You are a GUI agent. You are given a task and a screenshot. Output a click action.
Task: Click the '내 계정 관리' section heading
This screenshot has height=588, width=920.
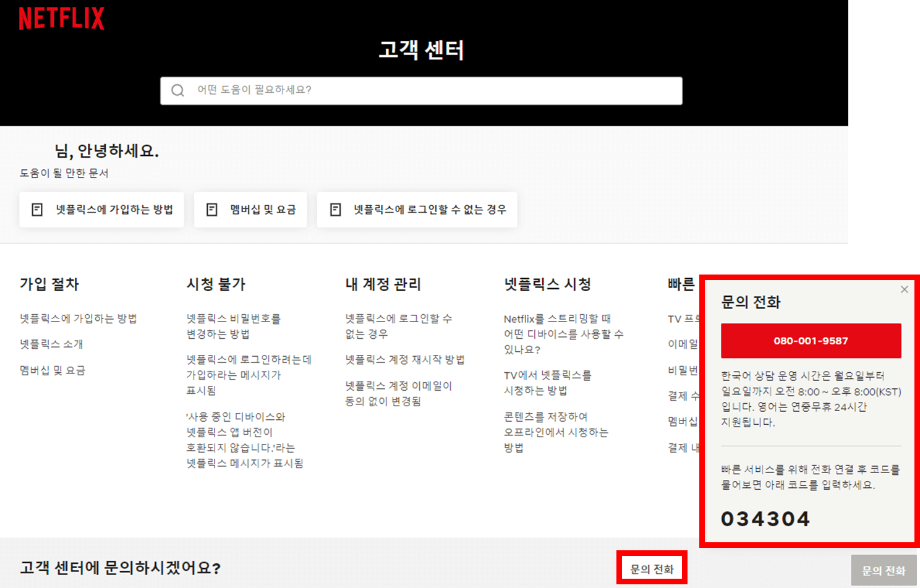(383, 284)
